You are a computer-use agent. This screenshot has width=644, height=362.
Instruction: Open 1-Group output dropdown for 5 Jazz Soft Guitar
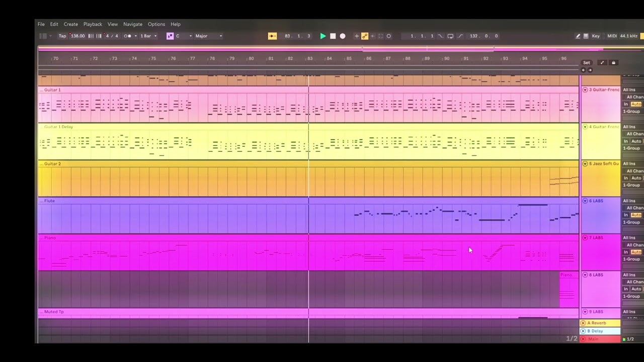click(633, 186)
